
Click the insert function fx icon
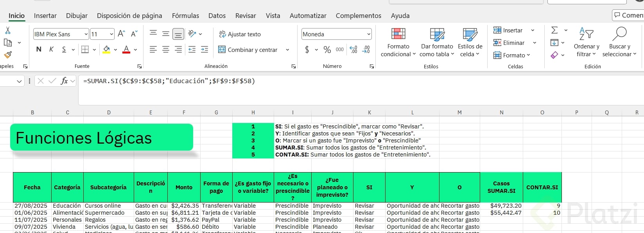point(64,81)
